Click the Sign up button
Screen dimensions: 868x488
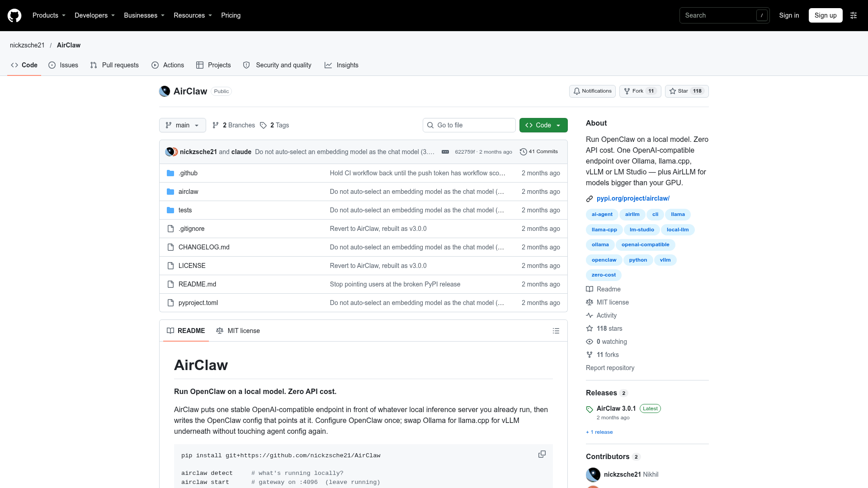point(826,15)
